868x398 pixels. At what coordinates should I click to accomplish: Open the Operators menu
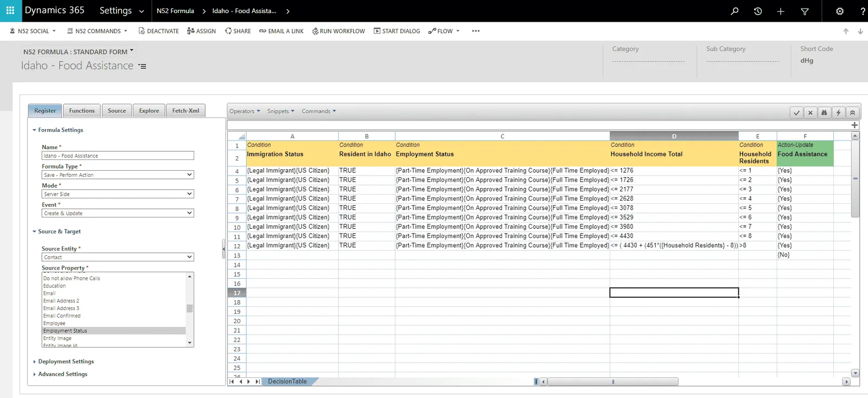(245, 111)
